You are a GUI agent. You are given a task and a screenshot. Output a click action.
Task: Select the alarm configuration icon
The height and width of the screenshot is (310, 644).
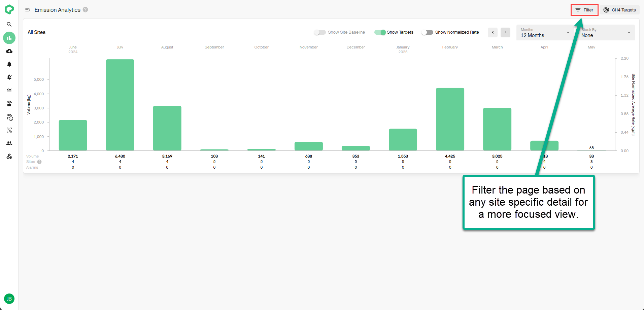click(9, 77)
